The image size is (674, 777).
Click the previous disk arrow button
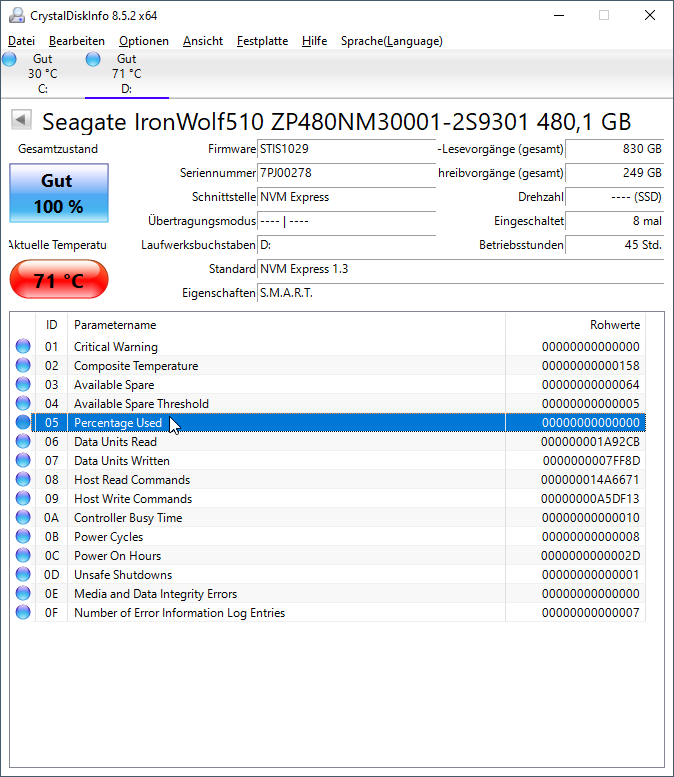21,119
